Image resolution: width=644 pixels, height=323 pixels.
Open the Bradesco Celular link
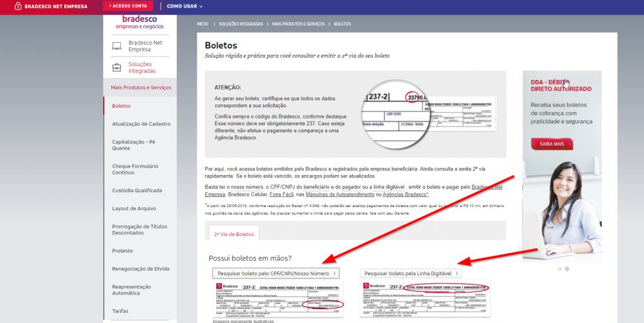pos(247,195)
